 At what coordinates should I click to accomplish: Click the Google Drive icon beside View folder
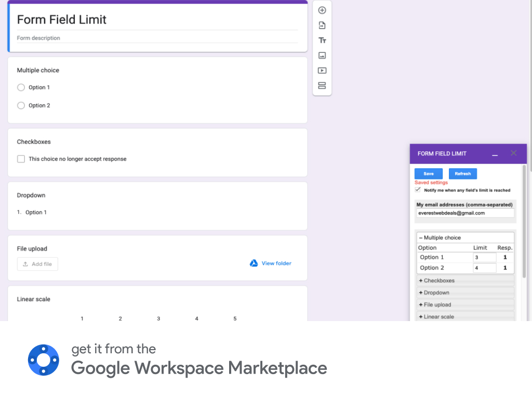254,263
